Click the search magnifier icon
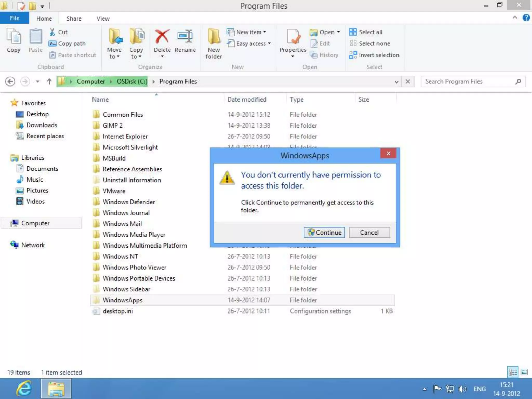 click(518, 82)
